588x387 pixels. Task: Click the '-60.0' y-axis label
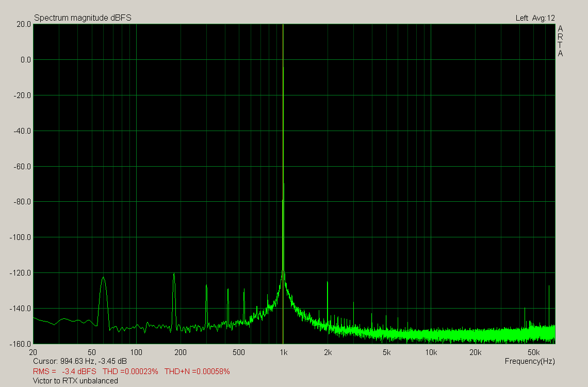coord(22,167)
